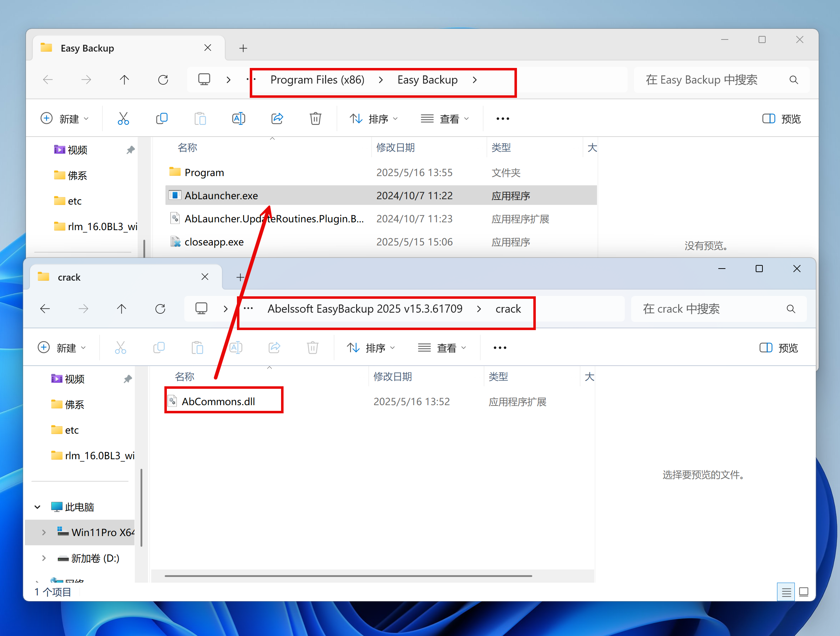Viewport: 840px width, 636px height.
Task: Collapse This PC tree node
Action: (x=37, y=507)
